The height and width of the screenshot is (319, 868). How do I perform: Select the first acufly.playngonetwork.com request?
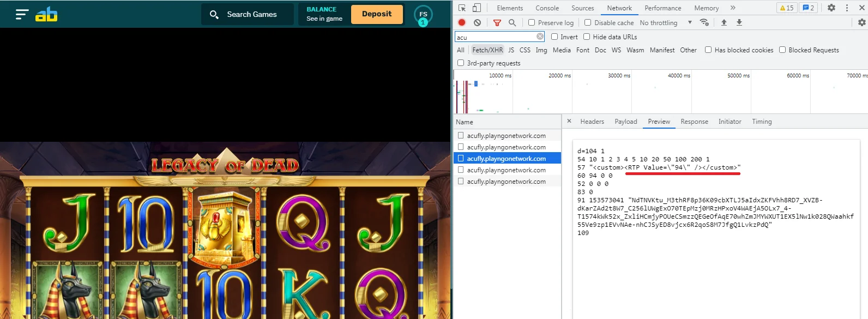507,135
